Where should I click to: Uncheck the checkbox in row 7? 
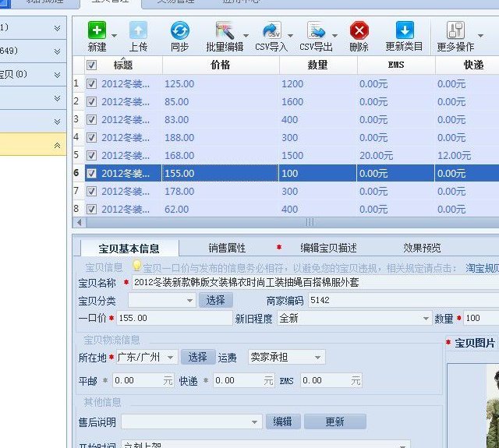91,191
